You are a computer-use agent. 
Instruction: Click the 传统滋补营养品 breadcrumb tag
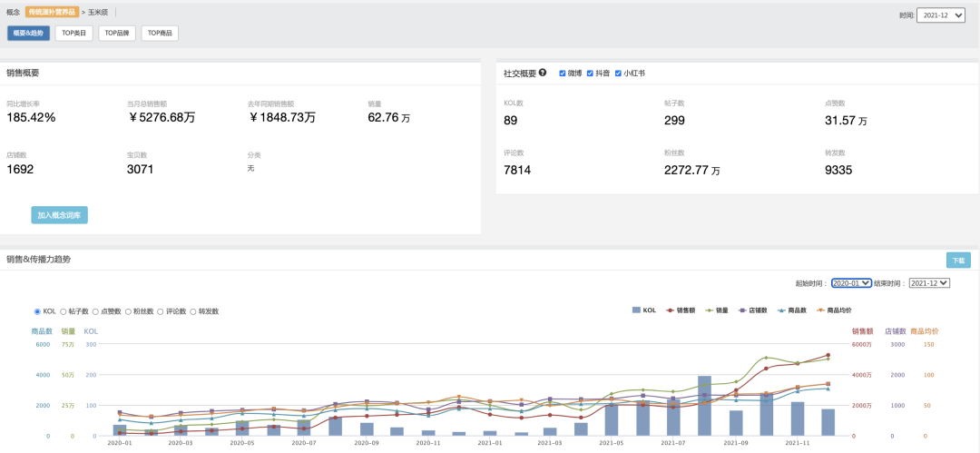click(x=52, y=12)
